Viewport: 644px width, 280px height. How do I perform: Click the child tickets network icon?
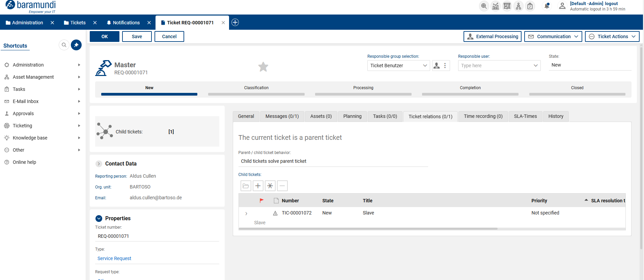click(x=105, y=131)
